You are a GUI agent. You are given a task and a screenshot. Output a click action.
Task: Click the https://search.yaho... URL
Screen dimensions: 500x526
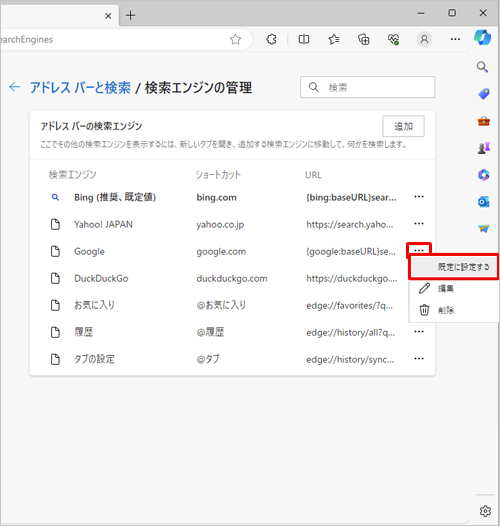350,224
